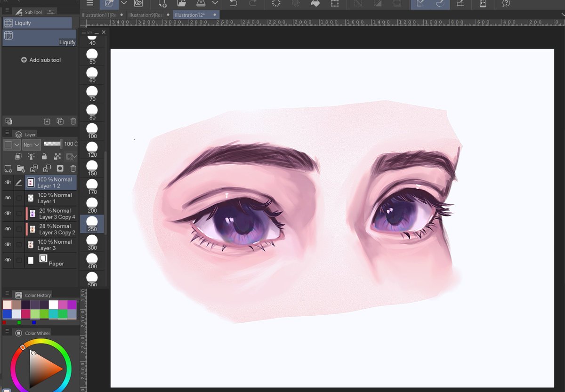
Task: Open the help support icon
Action: pos(506,3)
